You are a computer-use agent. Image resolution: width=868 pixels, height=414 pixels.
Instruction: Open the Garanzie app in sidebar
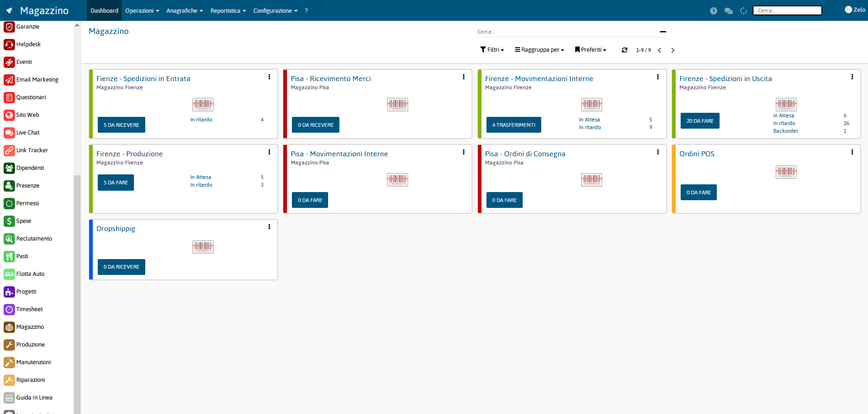tap(9, 27)
